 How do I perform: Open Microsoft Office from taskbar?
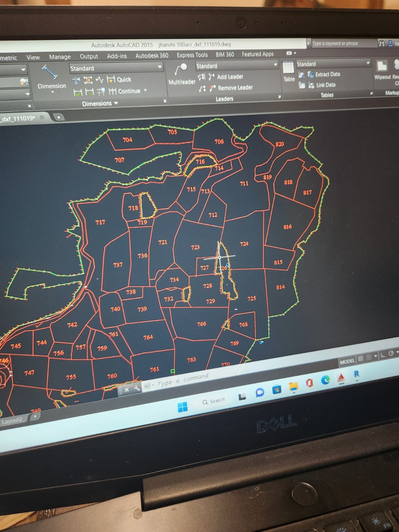[309, 383]
